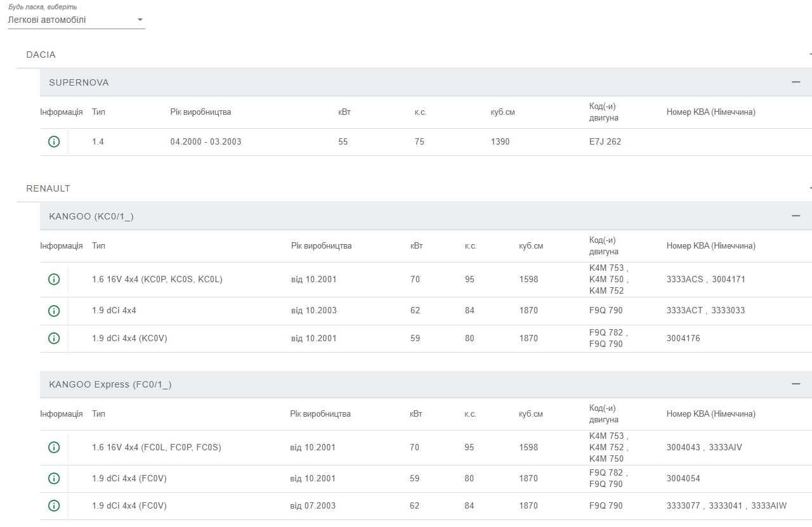The image size is (812, 527).
Task: Select production year 04.2000 - 03.2003
Action: pos(206,141)
